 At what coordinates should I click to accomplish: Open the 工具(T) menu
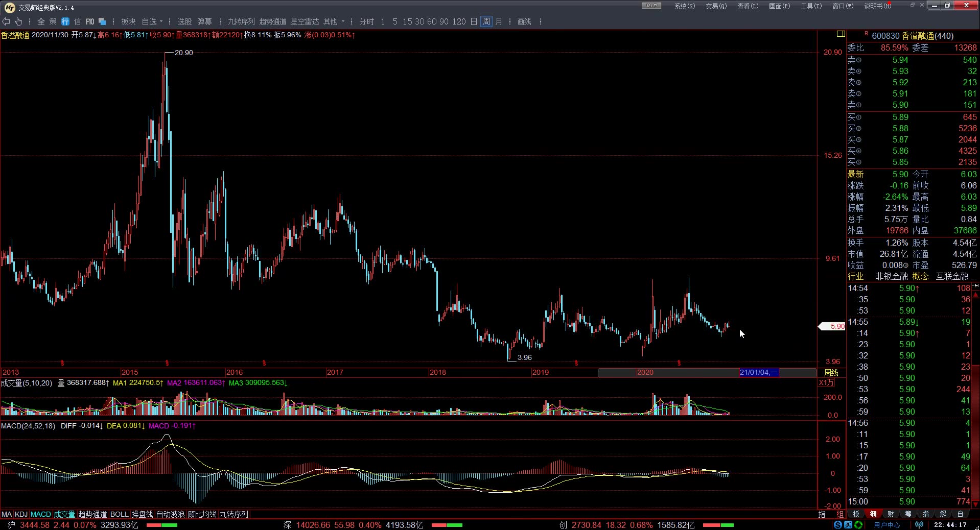tap(811, 6)
